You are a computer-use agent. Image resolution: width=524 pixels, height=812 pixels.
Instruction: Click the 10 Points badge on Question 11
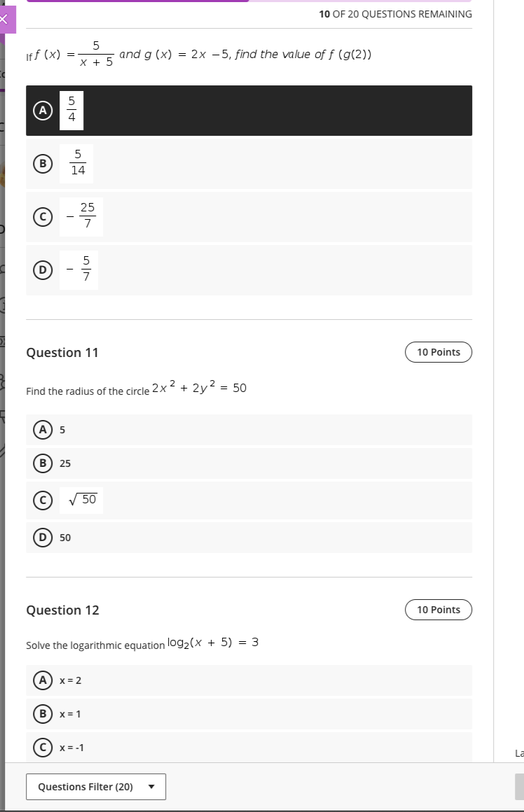(x=439, y=352)
